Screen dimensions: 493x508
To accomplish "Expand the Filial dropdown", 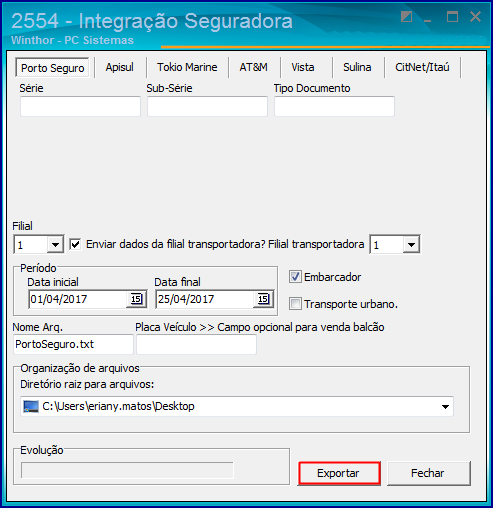I will (x=55, y=245).
